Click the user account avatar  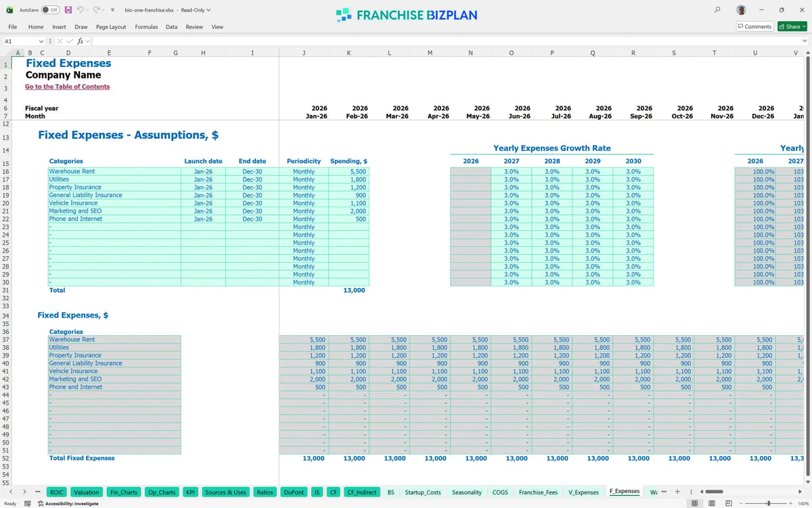[742, 10]
